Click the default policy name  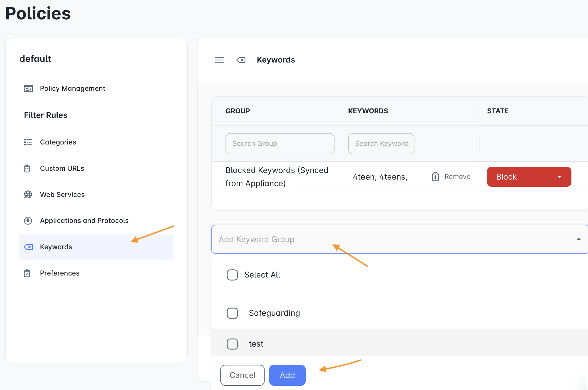point(35,59)
